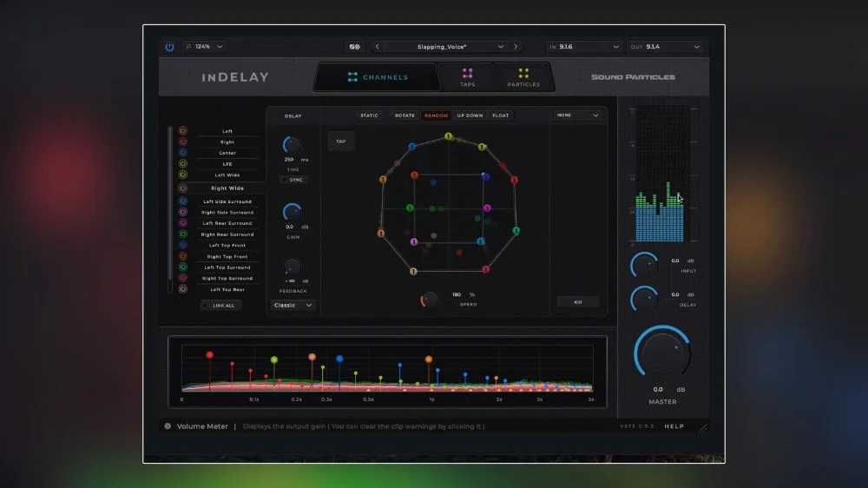This screenshot has height=488, width=868.
Task: Select the large blue tap timeline marker
Action: (339, 359)
